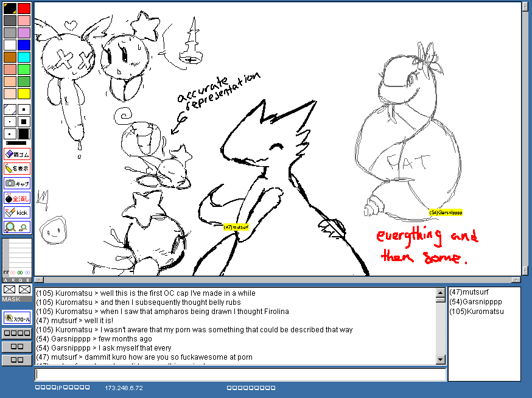Adjust the red (R) channel slider

pos(13,258)
